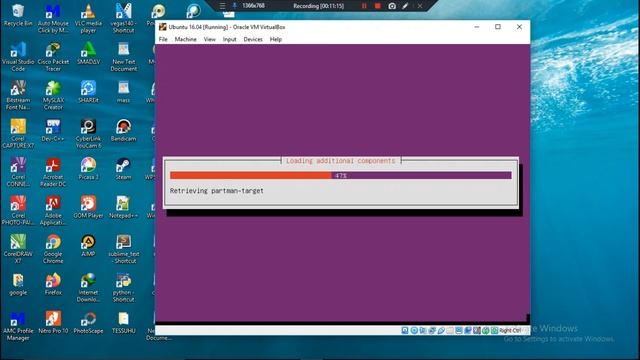Image resolution: width=640 pixels, height=360 pixels.
Task: Click the Retrieving partman-target status text
Action: [x=217, y=191]
